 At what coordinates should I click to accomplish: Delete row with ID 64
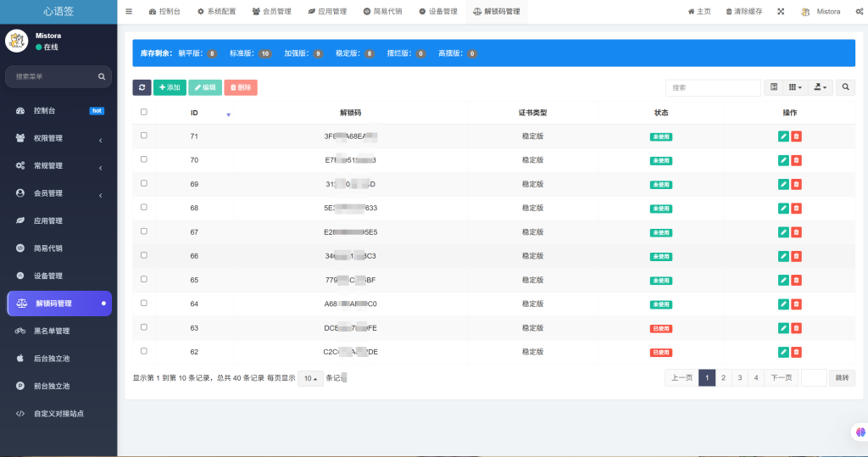(x=796, y=304)
